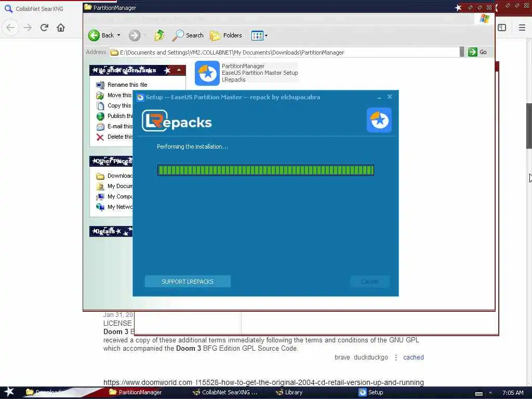Viewport: 532px width, 399px height.
Task: Click the Details panel header
Action: 111,231
